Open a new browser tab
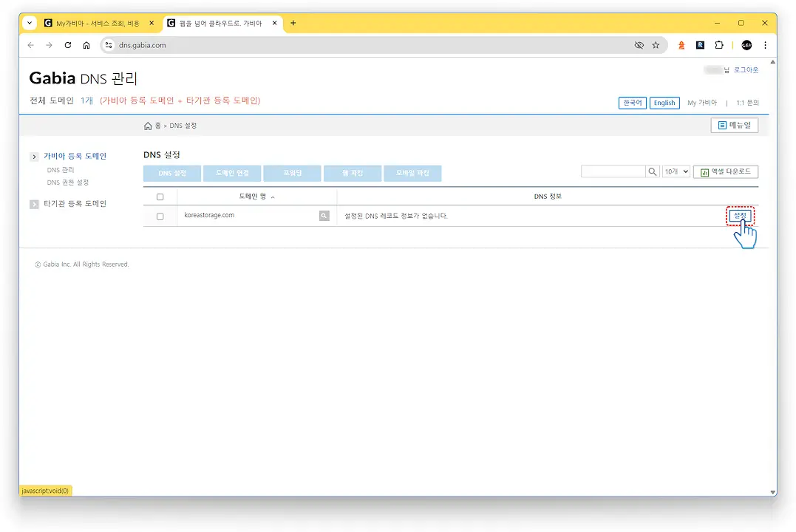 point(293,23)
